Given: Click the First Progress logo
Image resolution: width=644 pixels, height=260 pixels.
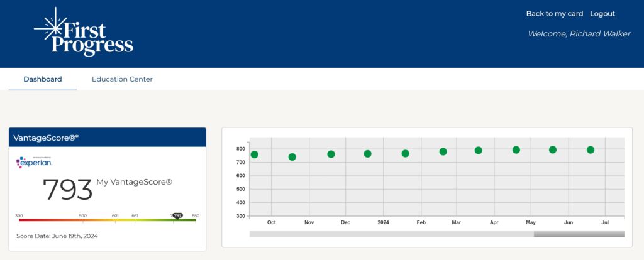Looking at the screenshot, I should [x=84, y=33].
